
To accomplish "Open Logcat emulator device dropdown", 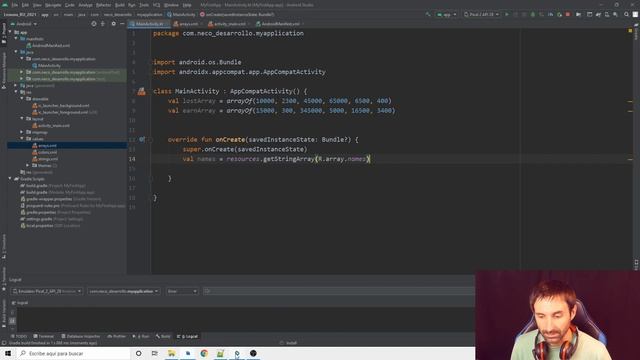I will pos(47,291).
